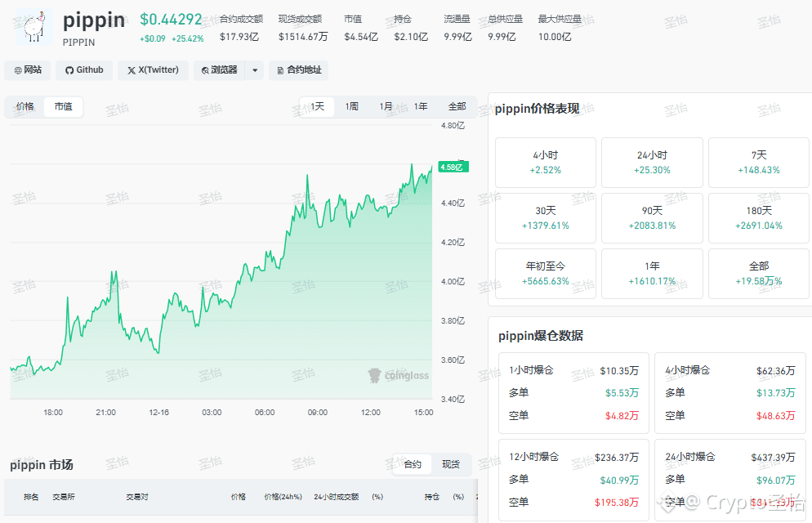Open the 网站 website link
Viewport: 812px width, 523px height.
pos(28,70)
